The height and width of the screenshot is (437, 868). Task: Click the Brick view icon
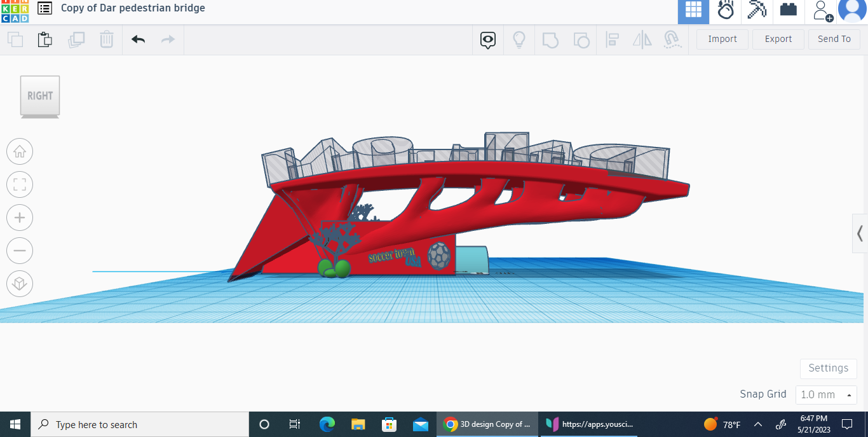[788, 11]
